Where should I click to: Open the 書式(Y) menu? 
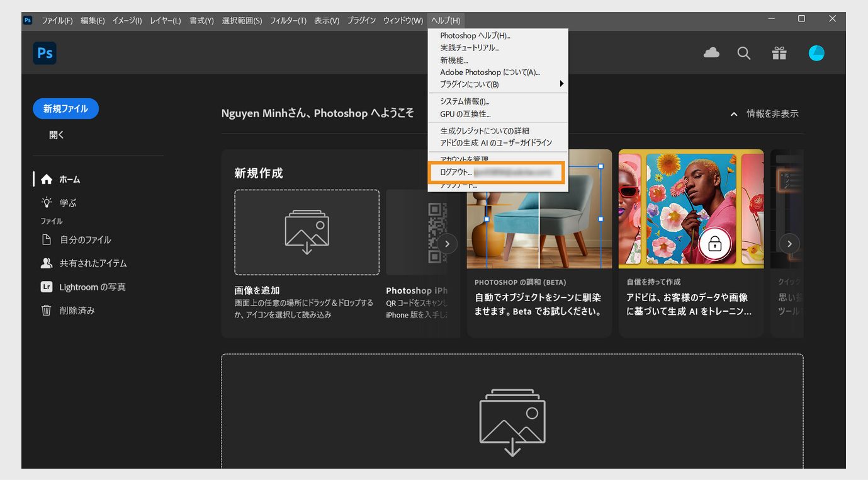tap(201, 21)
